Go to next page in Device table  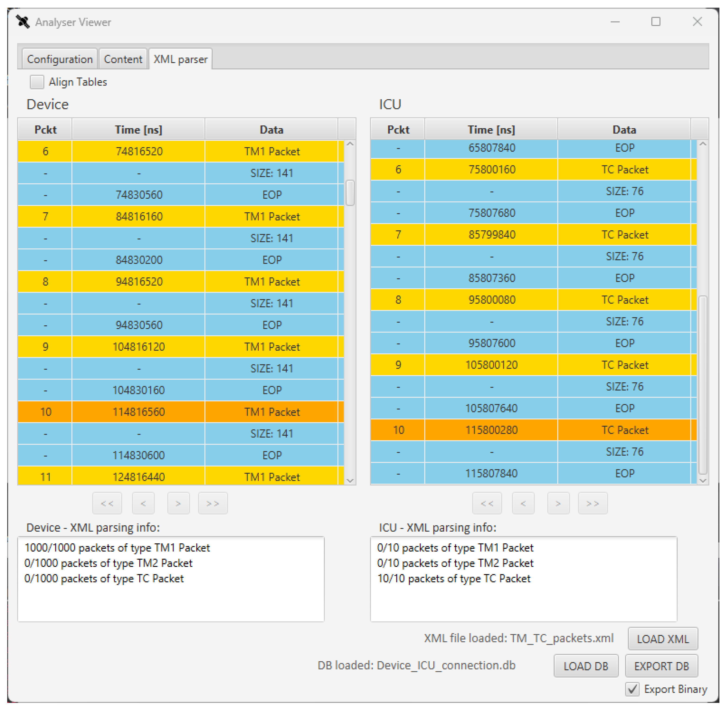point(178,503)
